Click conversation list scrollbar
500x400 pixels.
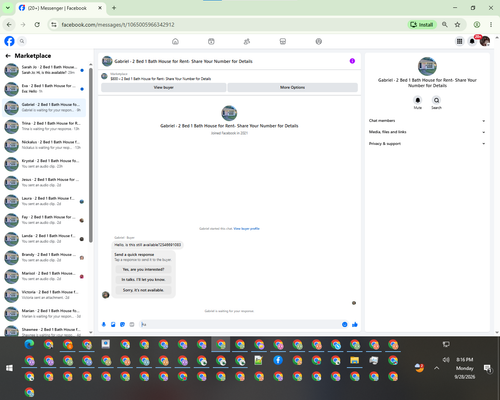tap(91, 155)
